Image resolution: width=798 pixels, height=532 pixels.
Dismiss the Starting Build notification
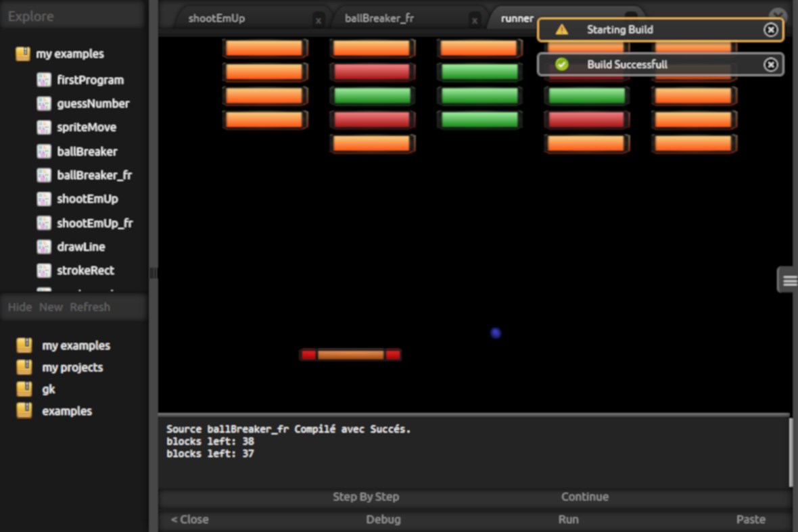[770, 30]
